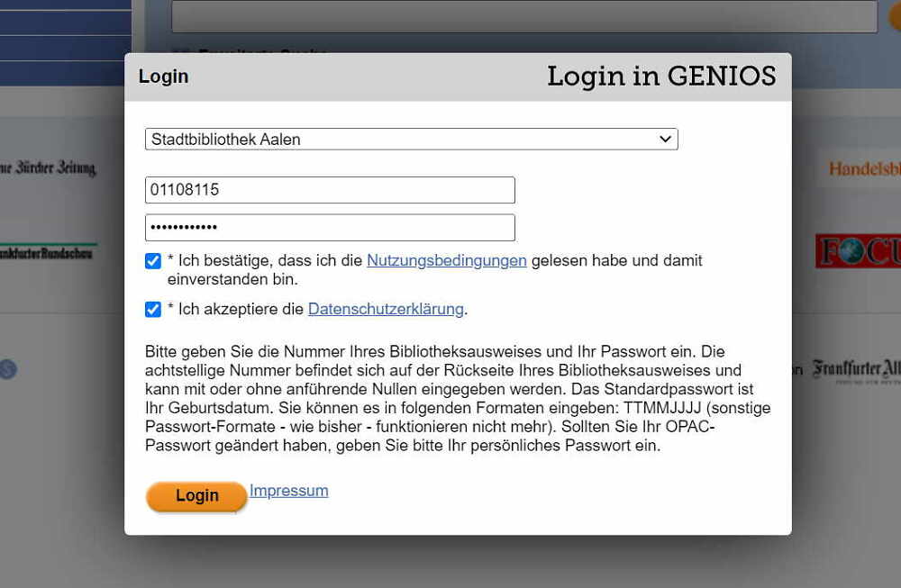Click the Frankfurter Allgemeine logo

(x=855, y=369)
